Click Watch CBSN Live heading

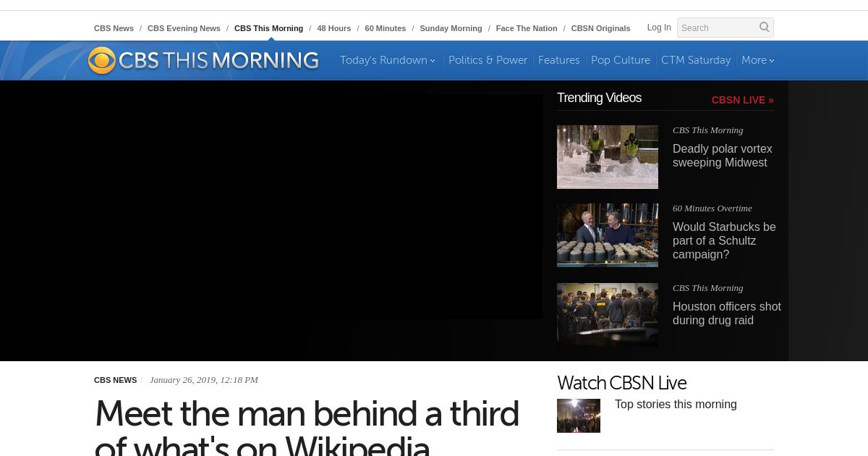click(x=621, y=383)
